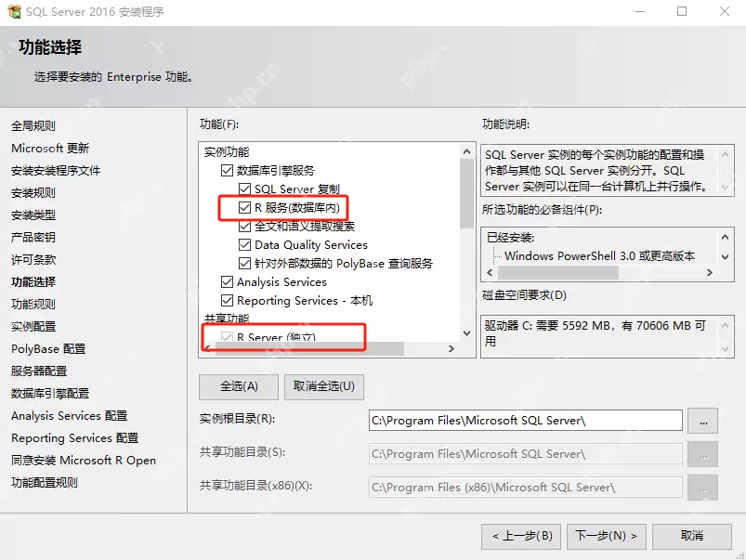This screenshot has height=560, width=746.
Task: Disable Data Quality Services
Action: pos(243,244)
